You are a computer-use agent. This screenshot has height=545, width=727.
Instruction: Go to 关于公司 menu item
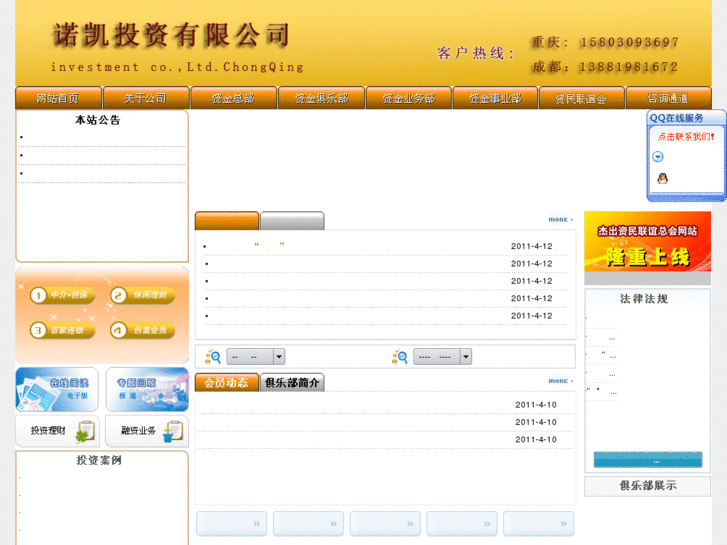click(x=146, y=98)
